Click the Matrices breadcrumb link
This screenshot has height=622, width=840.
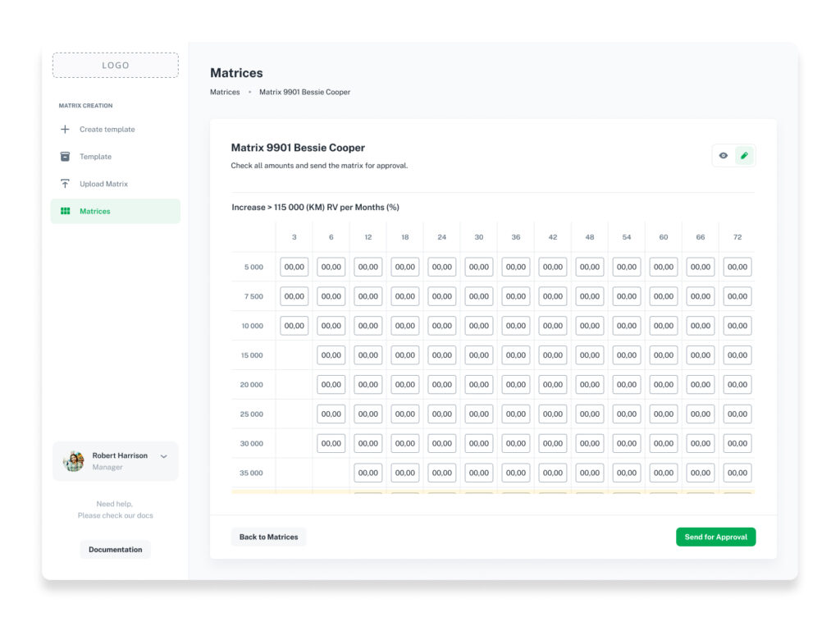pyautogui.click(x=225, y=92)
